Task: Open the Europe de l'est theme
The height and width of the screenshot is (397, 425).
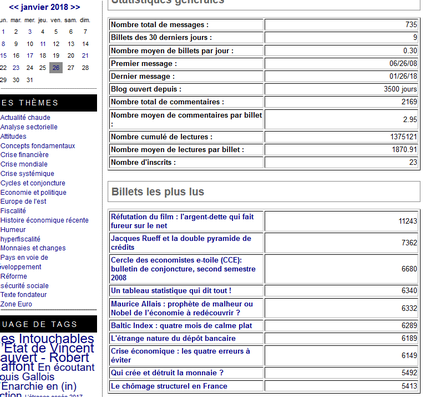Action: [23, 201]
